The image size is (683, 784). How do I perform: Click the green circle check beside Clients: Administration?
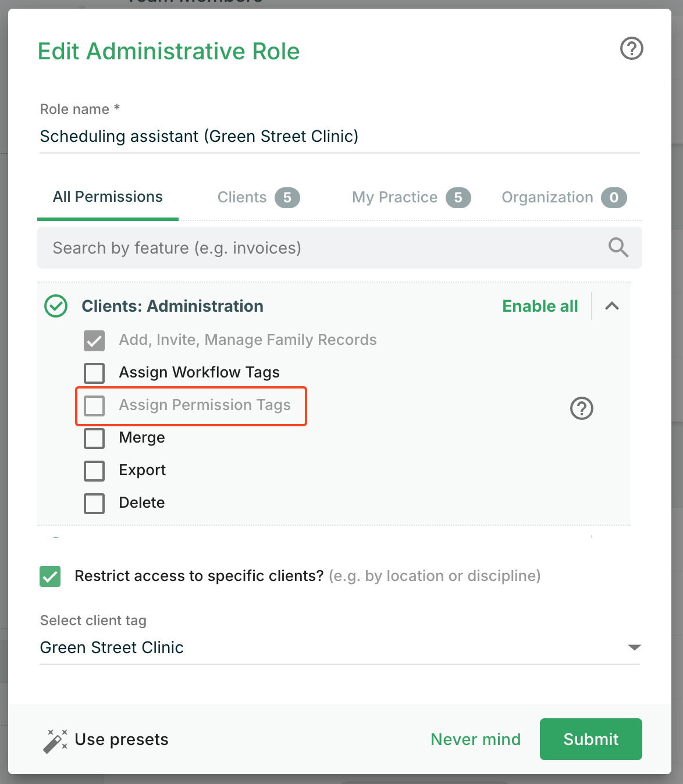pyautogui.click(x=56, y=306)
